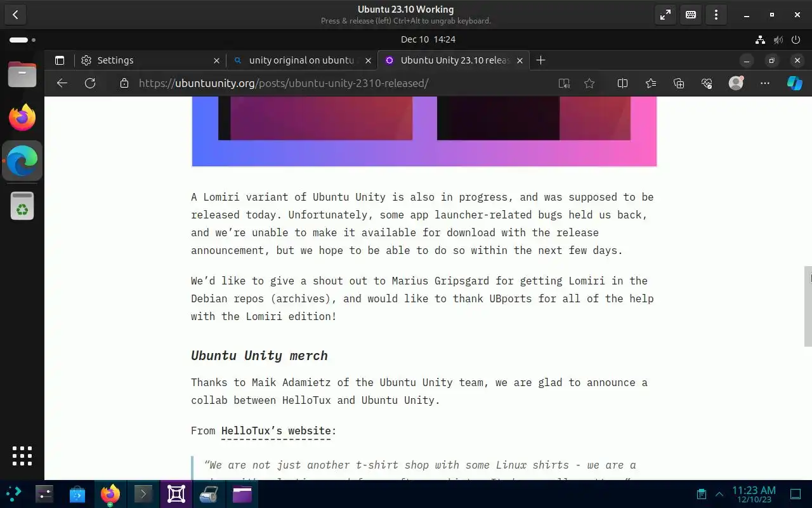Expand hidden system tray icons

coord(719,494)
